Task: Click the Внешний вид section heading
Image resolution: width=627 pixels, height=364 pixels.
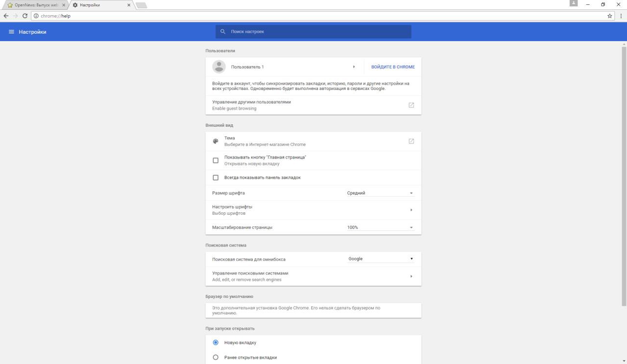Action: pyautogui.click(x=219, y=125)
